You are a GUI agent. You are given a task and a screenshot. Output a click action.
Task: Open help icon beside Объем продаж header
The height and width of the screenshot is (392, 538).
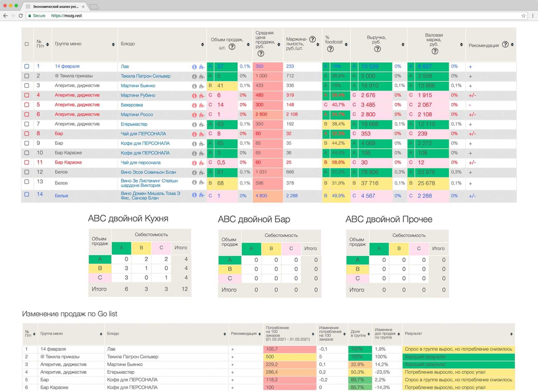coord(232,47)
